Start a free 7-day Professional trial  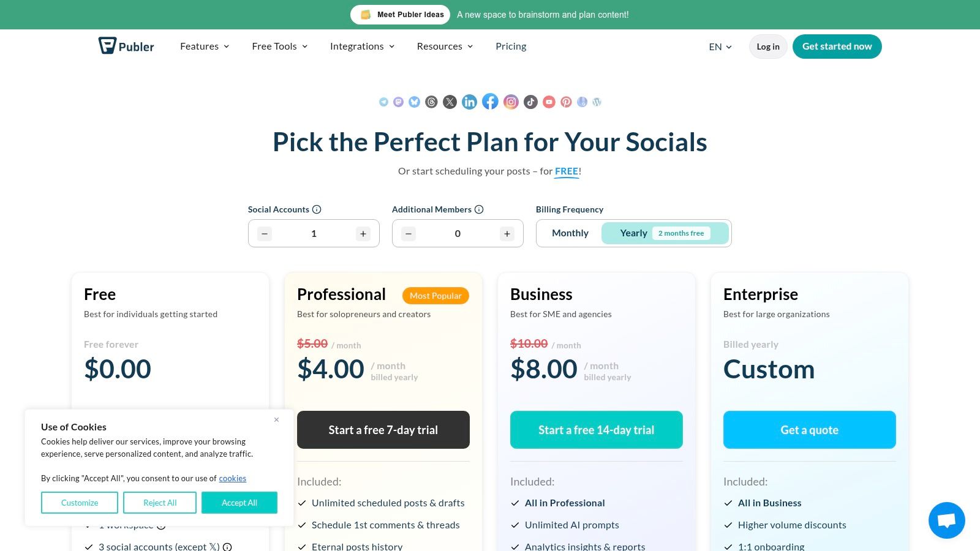(x=383, y=430)
